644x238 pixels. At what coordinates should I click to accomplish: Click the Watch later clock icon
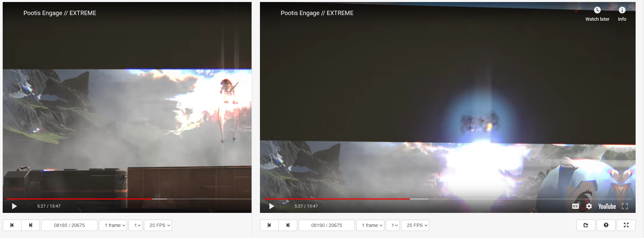(x=597, y=10)
